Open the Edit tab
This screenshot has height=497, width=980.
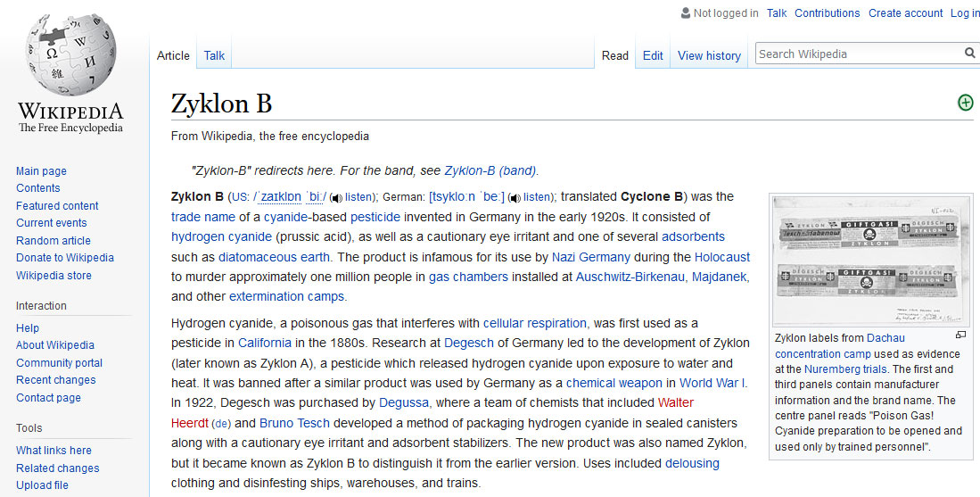point(653,55)
